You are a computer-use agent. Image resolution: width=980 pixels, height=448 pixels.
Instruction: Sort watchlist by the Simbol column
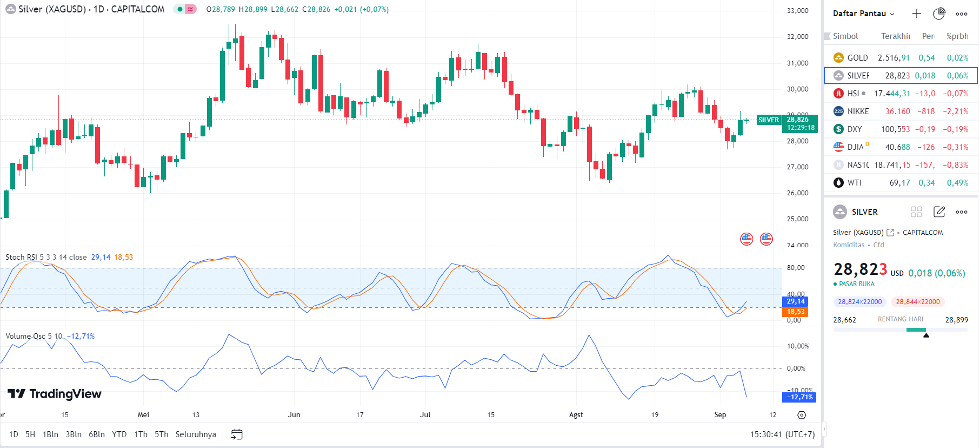coord(845,36)
